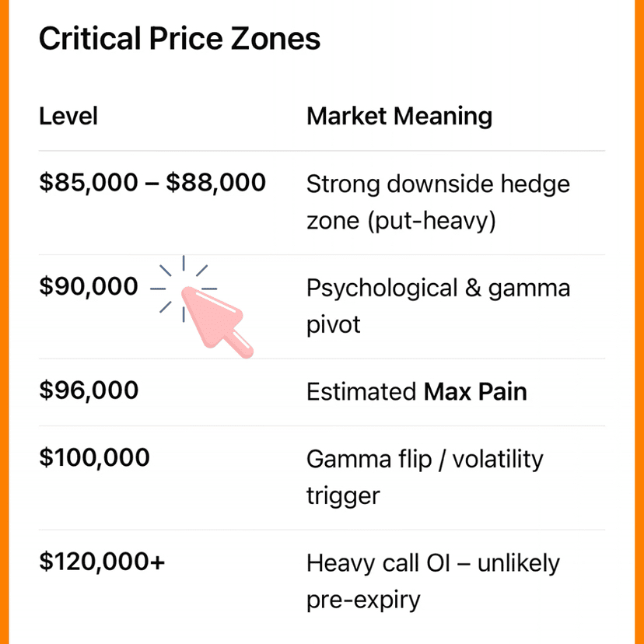Select the $96,000 level cell
This screenshot has width=644, height=644.
pos(89,390)
